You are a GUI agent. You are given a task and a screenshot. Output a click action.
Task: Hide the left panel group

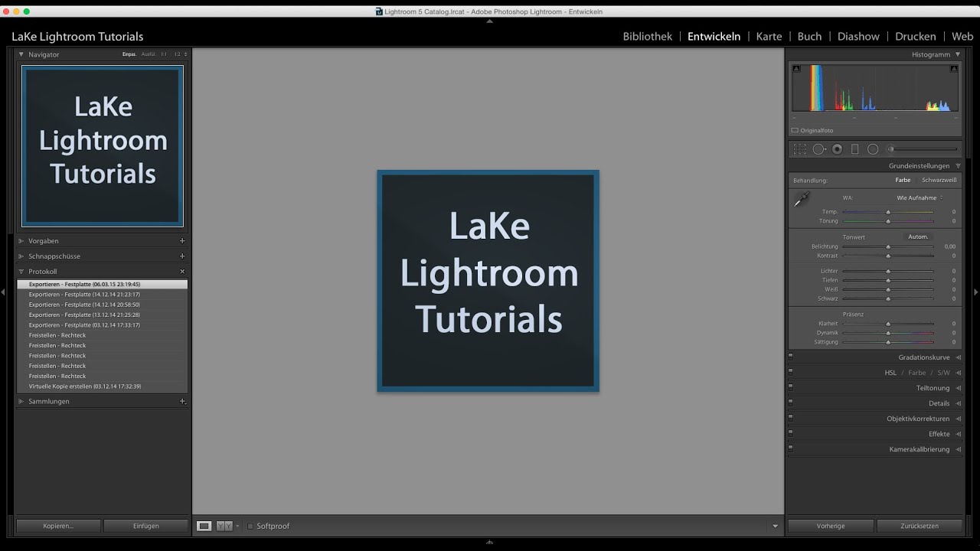pos(3,292)
